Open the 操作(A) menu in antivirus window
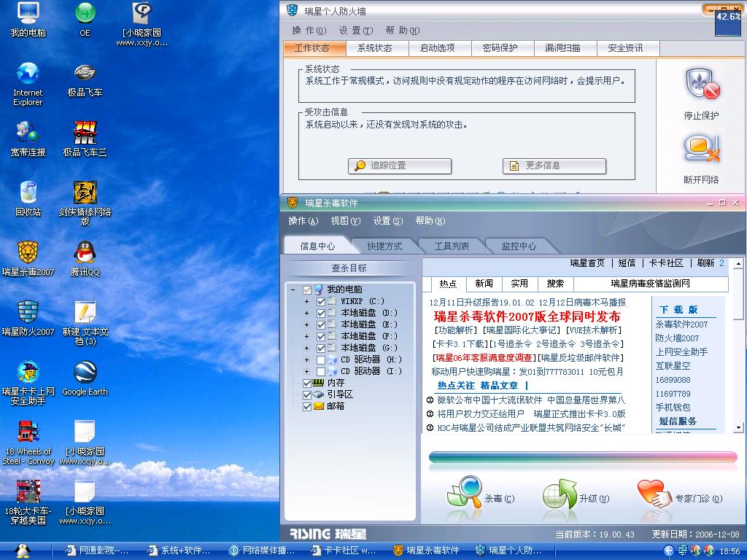Viewport: 747px width, 560px height. [x=303, y=221]
